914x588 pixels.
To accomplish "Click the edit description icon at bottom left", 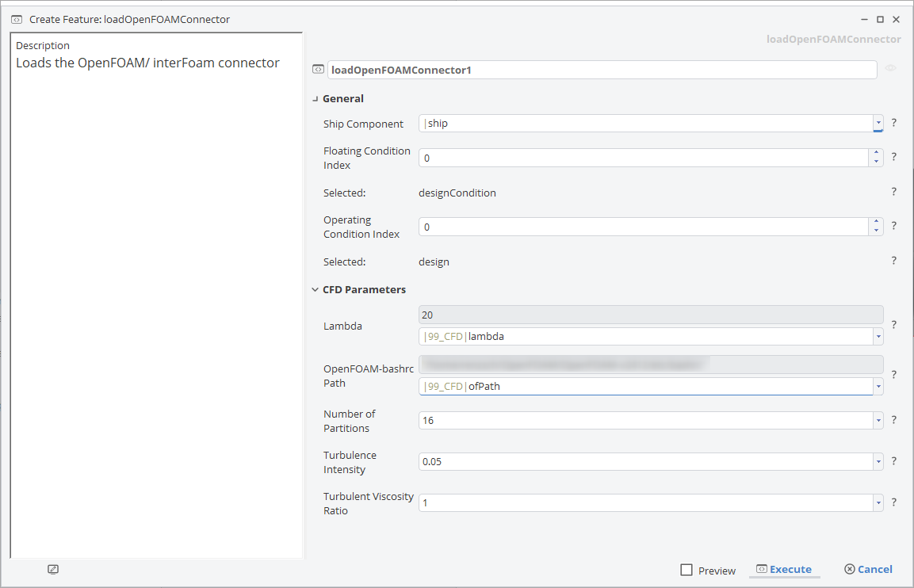I will click(53, 569).
